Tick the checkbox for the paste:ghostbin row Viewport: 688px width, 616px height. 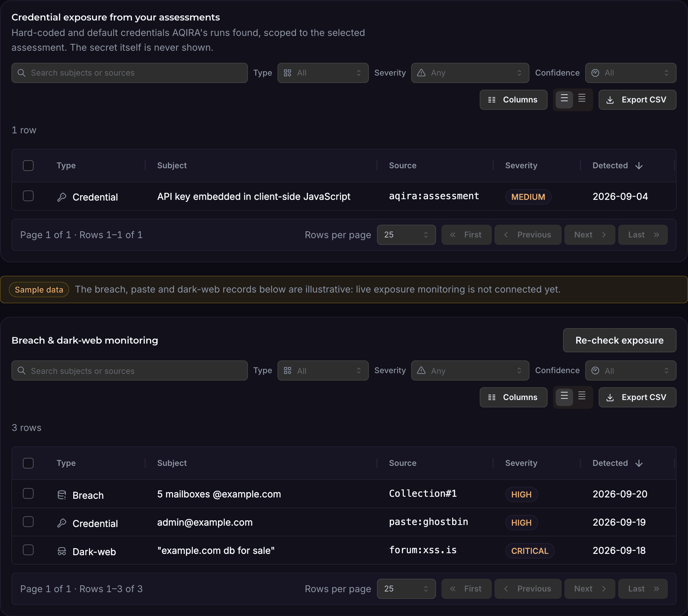pyautogui.click(x=28, y=522)
